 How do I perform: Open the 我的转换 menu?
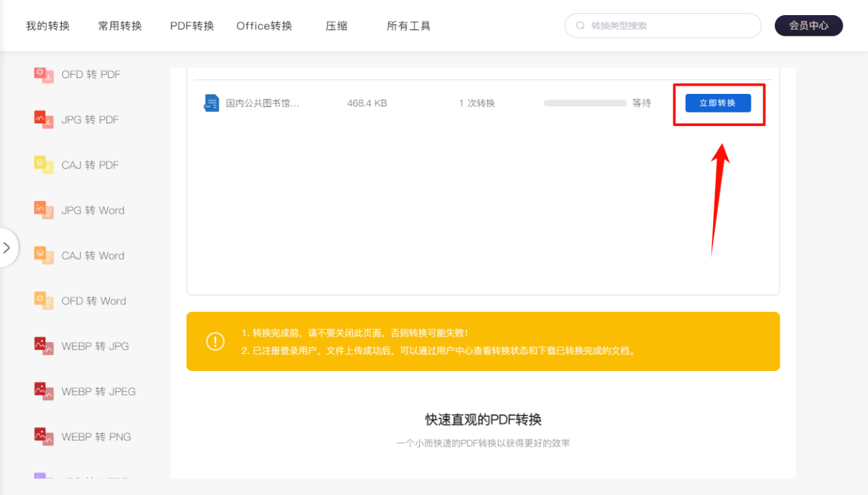[48, 26]
